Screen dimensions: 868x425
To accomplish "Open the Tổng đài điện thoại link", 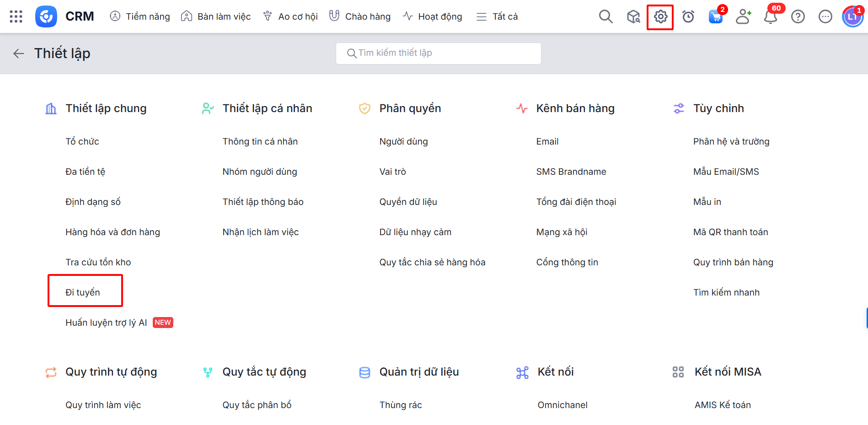I will tap(576, 202).
